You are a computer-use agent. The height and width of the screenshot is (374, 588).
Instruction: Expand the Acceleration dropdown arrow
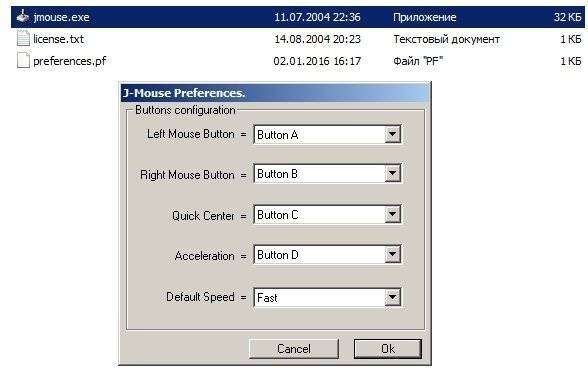click(392, 255)
